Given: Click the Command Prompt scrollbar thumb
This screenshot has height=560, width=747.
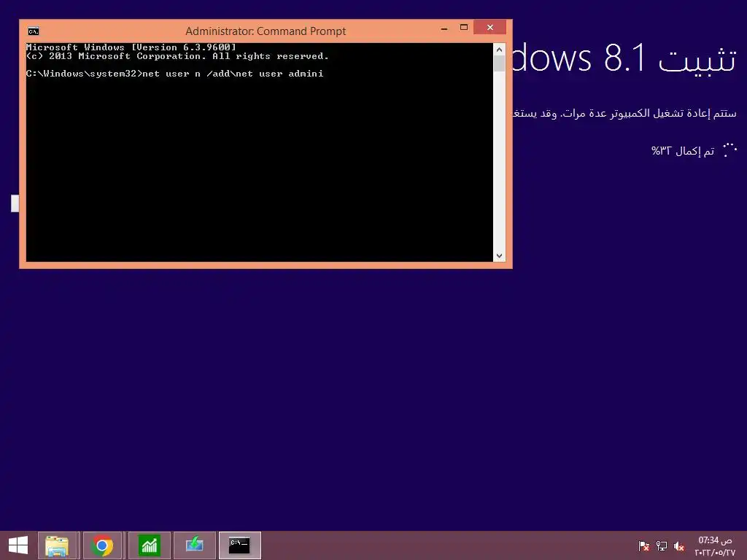Looking at the screenshot, I should (x=499, y=64).
